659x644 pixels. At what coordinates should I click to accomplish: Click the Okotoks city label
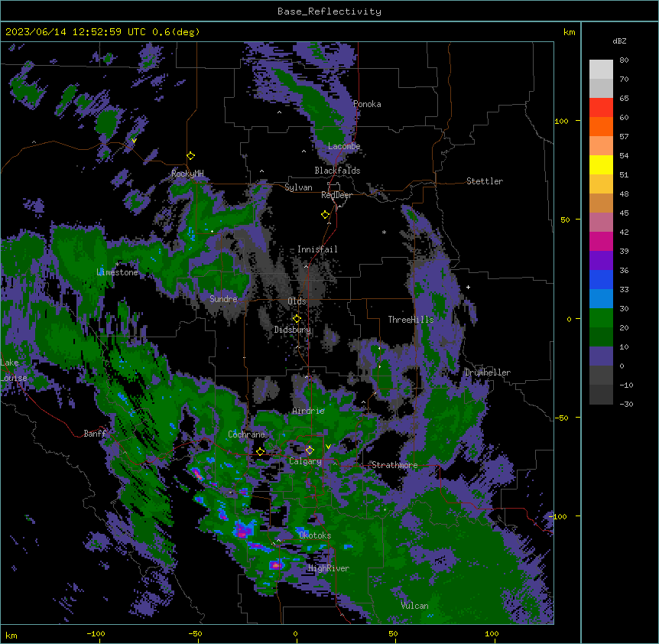pos(315,535)
